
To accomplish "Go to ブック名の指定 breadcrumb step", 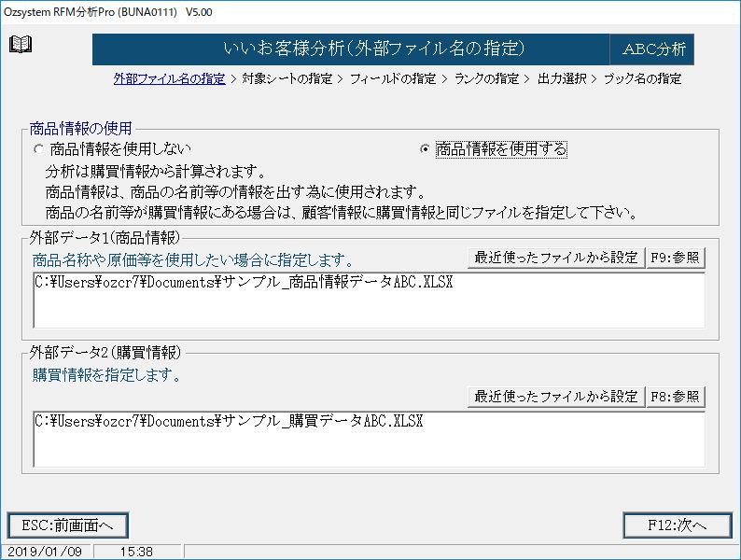I will pos(643,78).
